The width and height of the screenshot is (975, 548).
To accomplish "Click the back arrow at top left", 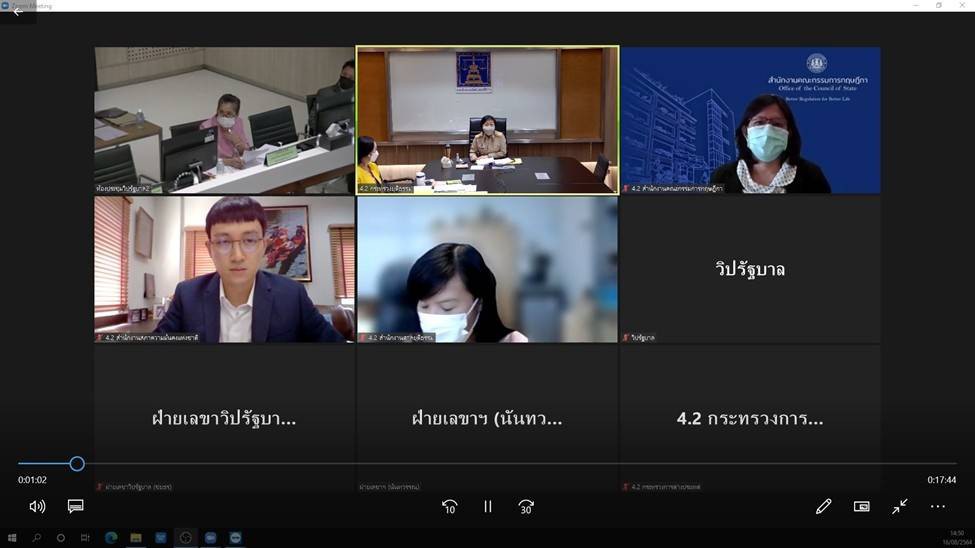I will click(x=17, y=12).
